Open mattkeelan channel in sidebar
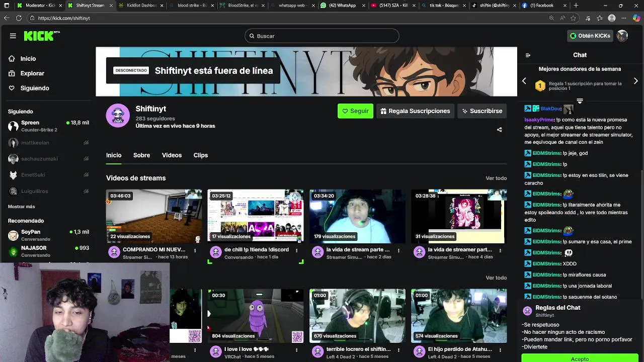 pyautogui.click(x=48, y=143)
